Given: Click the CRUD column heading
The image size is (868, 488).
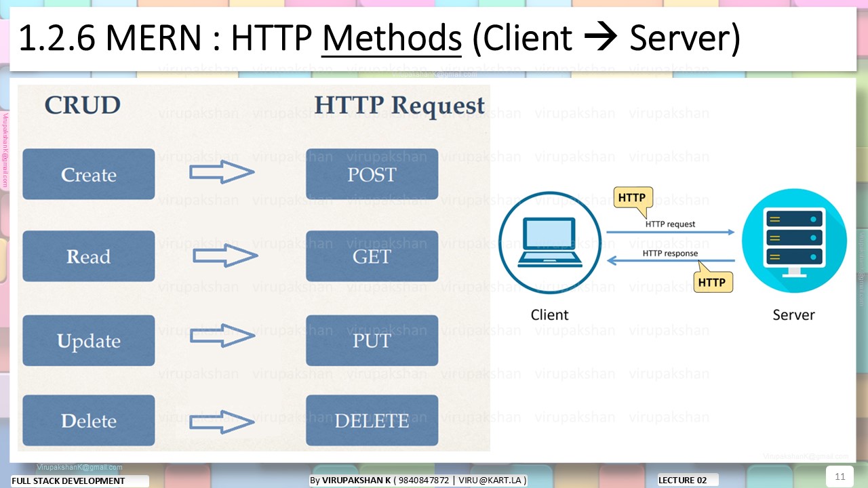Looking at the screenshot, I should 83,105.
